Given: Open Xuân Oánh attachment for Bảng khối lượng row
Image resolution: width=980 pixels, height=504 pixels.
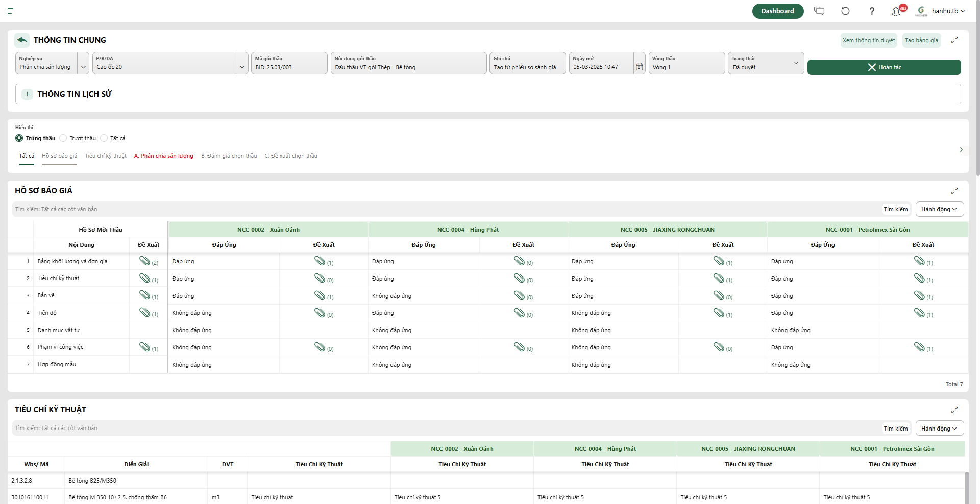Looking at the screenshot, I should tap(320, 261).
